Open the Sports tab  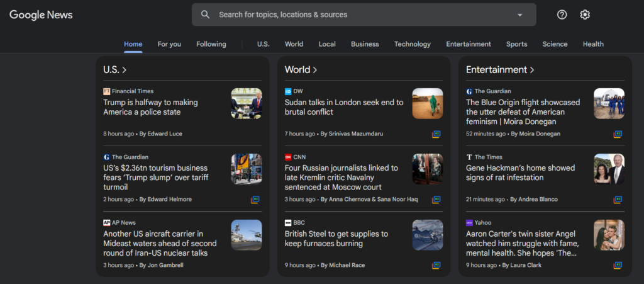[x=517, y=44]
